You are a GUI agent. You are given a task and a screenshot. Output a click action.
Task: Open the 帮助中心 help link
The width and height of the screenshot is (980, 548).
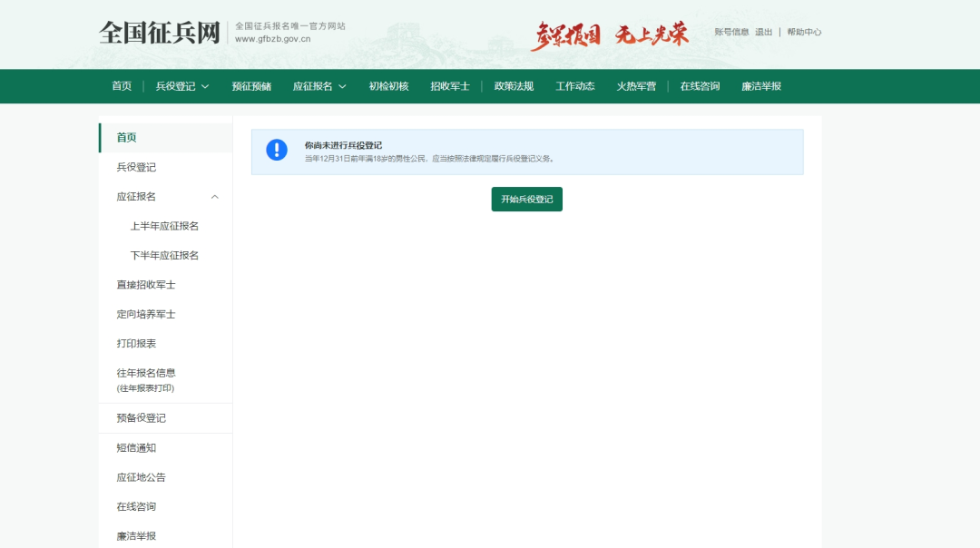pos(804,32)
